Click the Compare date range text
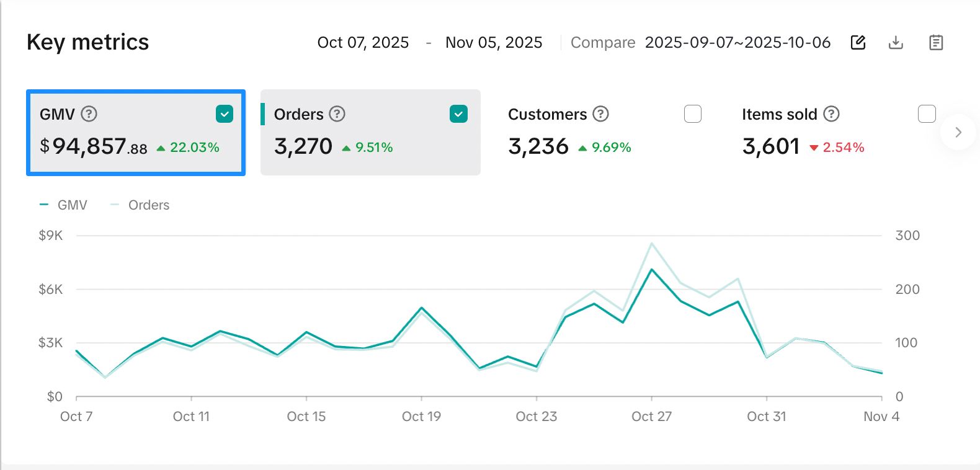 pyautogui.click(x=737, y=42)
